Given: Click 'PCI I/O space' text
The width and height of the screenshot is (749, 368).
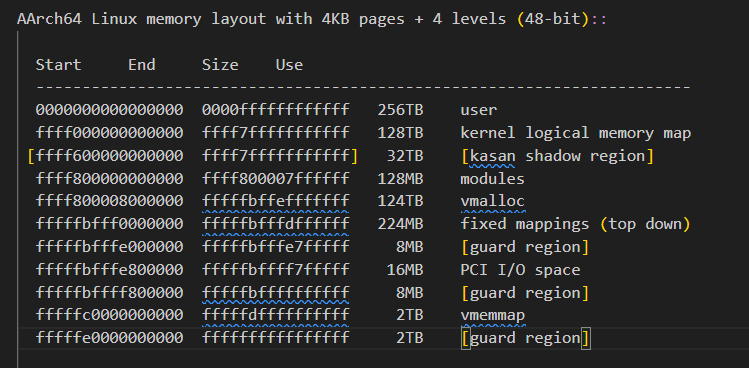Looking at the screenshot, I should (520, 270).
